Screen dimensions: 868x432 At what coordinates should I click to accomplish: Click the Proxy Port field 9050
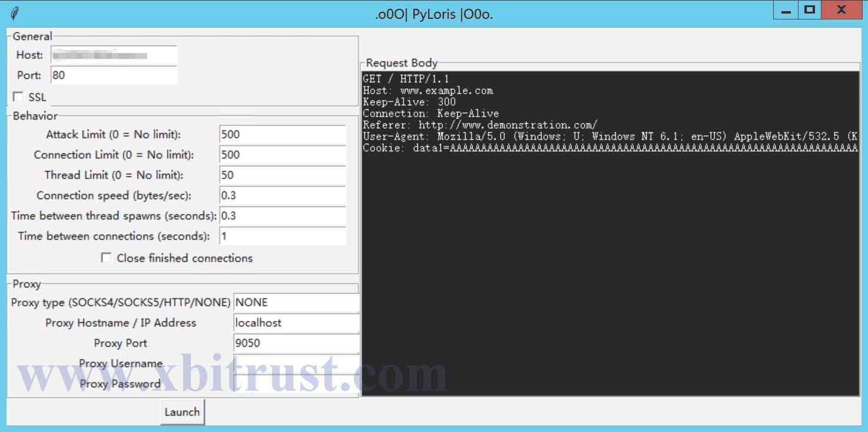click(x=296, y=343)
